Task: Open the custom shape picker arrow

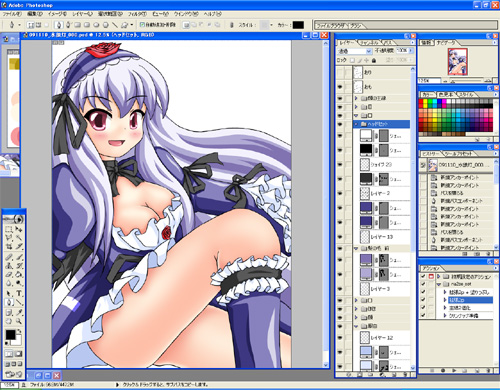Action: [x=132, y=25]
